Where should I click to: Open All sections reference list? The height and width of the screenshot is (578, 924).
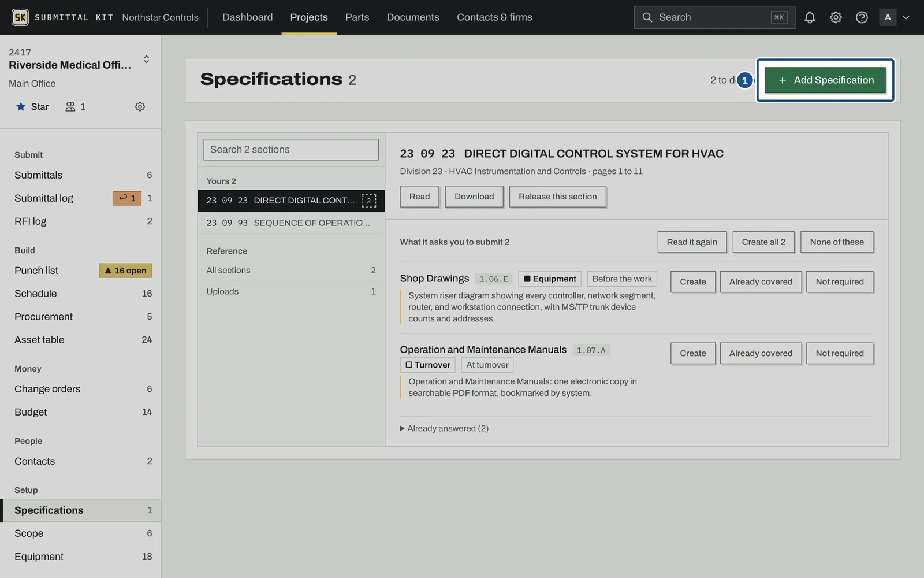tap(291, 271)
